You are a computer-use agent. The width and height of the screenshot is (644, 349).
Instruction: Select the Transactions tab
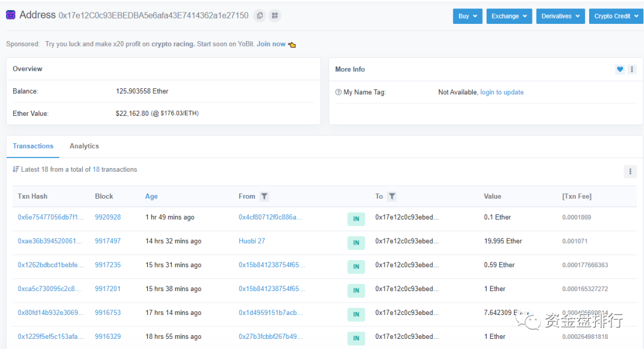pyautogui.click(x=33, y=146)
